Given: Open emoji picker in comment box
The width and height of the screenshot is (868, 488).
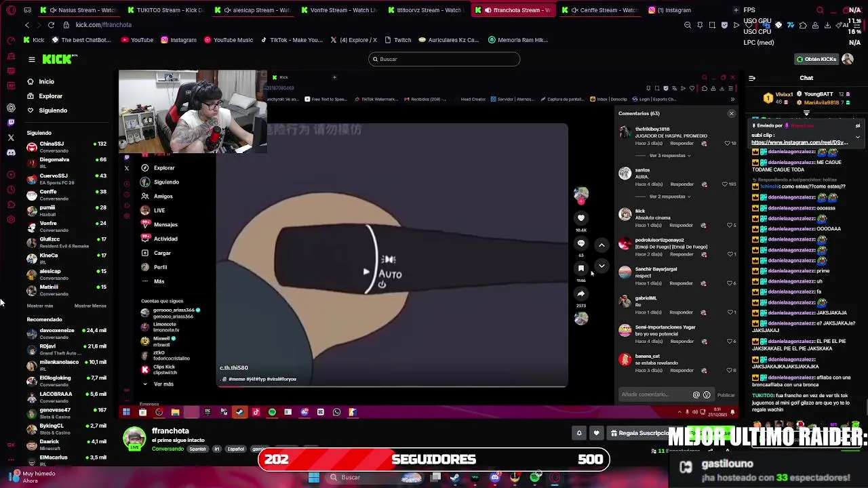Looking at the screenshot, I should click(707, 394).
